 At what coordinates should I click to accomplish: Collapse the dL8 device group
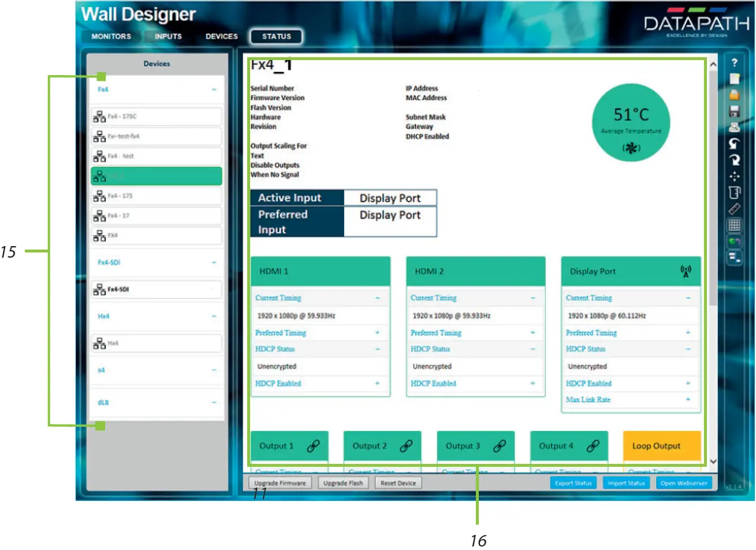point(214,403)
